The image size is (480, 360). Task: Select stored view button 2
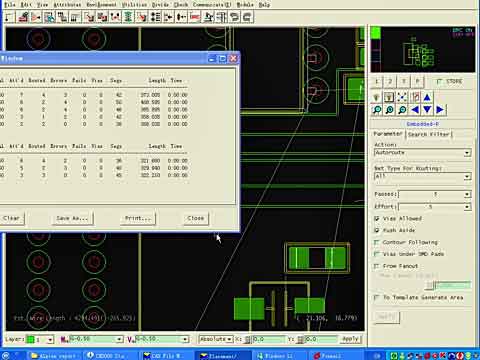click(390, 81)
